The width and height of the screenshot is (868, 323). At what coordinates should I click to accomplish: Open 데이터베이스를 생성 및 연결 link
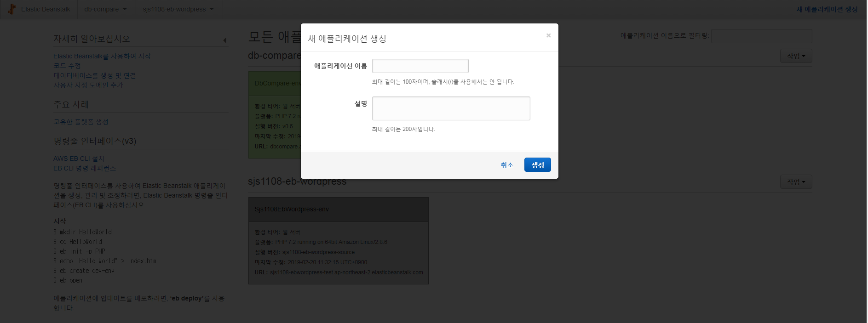95,75
